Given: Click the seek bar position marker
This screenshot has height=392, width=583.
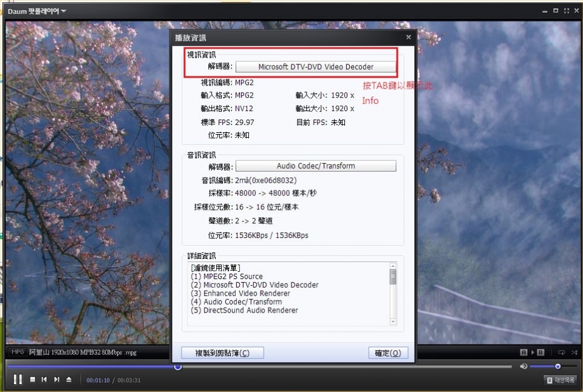Looking at the screenshot, I should point(178,367).
